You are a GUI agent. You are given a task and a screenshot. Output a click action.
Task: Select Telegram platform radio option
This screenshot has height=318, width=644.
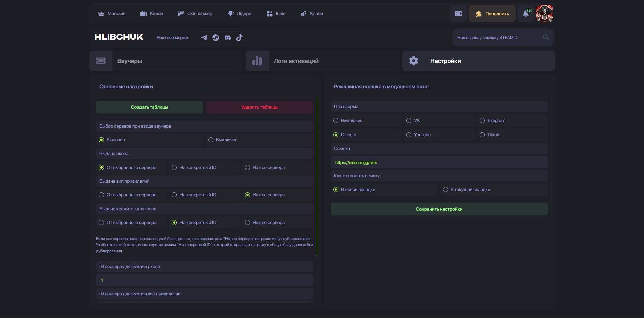pos(512,120)
